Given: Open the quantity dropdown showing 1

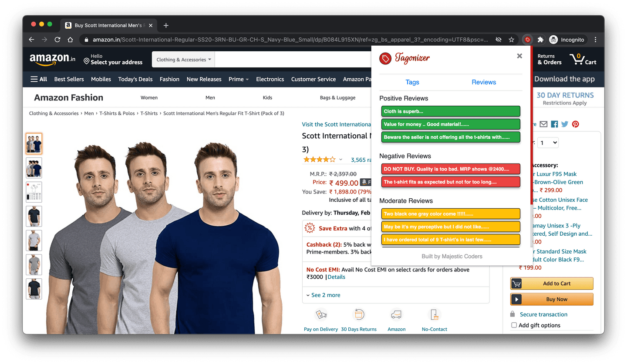Looking at the screenshot, I should (548, 143).
